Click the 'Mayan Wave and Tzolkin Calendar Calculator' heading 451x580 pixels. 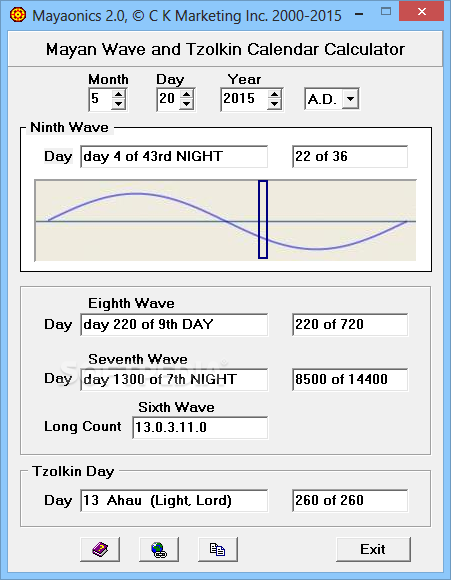[x=225, y=49]
